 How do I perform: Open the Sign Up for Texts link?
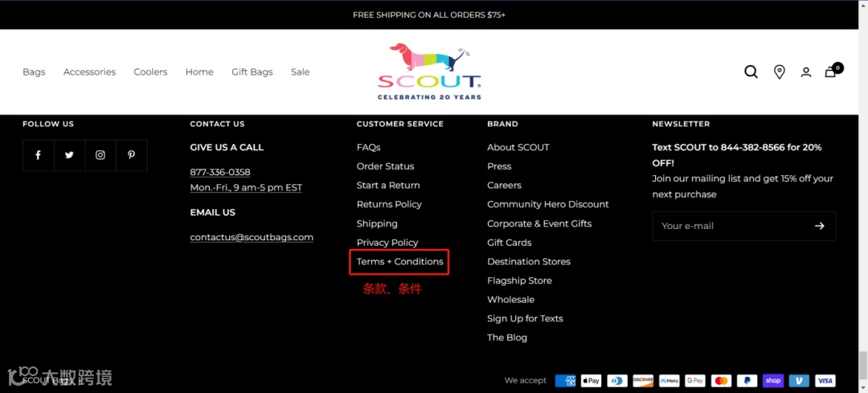click(x=525, y=318)
